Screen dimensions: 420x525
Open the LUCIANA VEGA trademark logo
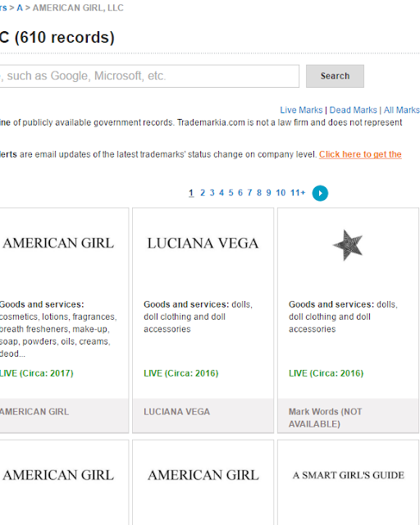tap(203, 244)
